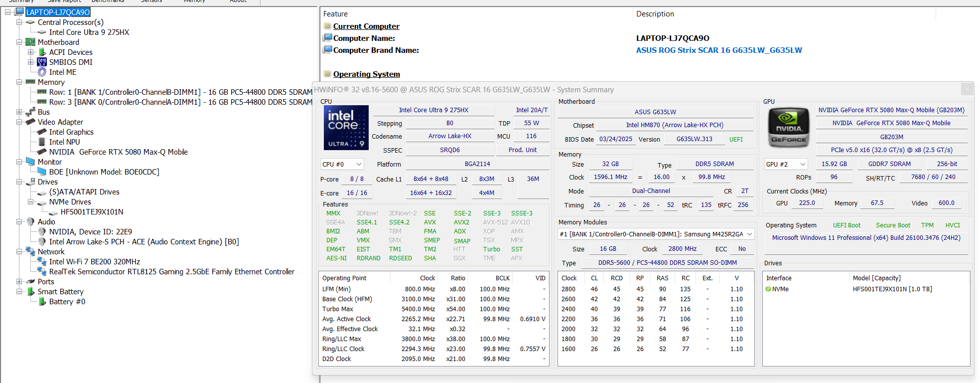Collapse the Motherboard tree node
This screenshot has height=383, width=980.
pyautogui.click(x=19, y=42)
